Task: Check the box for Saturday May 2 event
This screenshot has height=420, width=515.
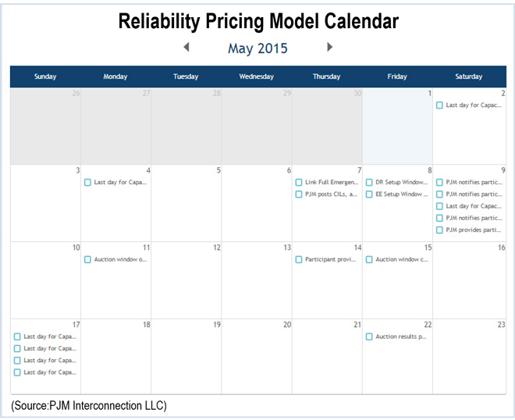Action: pos(439,105)
